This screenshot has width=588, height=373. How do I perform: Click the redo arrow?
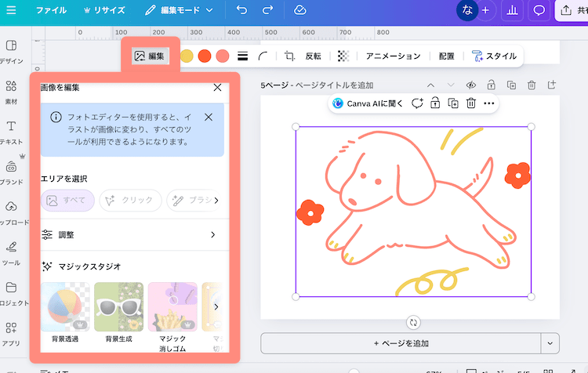click(x=267, y=9)
